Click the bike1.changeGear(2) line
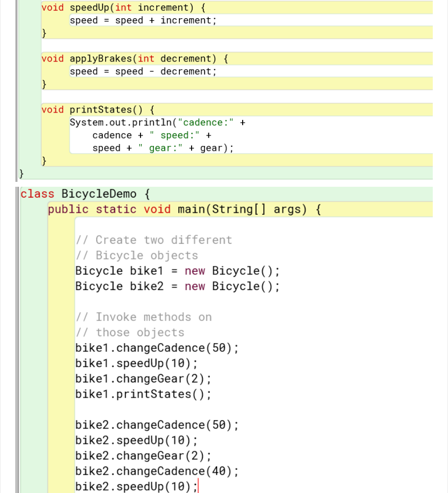The image size is (448, 493). [142, 378]
